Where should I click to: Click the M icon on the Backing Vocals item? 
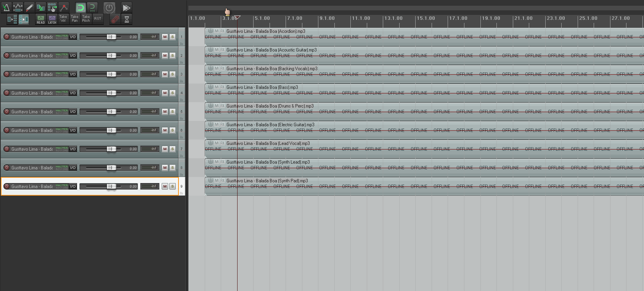pyautogui.click(x=217, y=68)
